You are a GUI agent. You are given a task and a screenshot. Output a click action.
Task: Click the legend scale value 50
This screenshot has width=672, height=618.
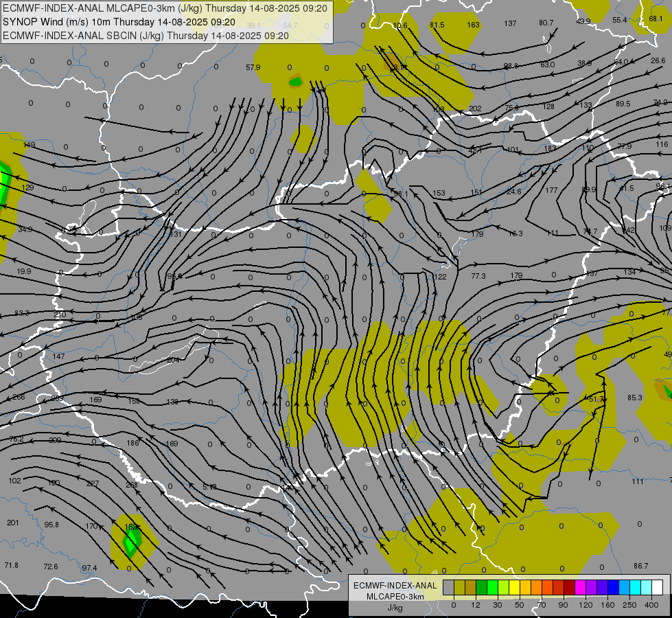coord(520,605)
